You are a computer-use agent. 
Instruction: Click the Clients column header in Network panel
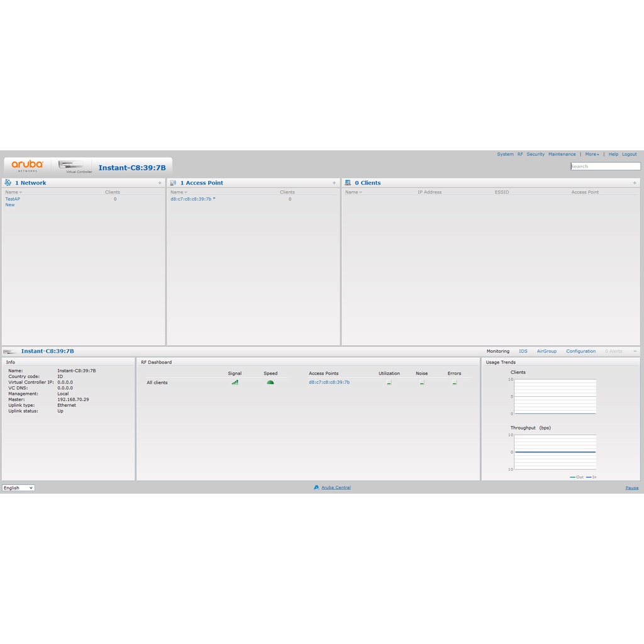(112, 192)
